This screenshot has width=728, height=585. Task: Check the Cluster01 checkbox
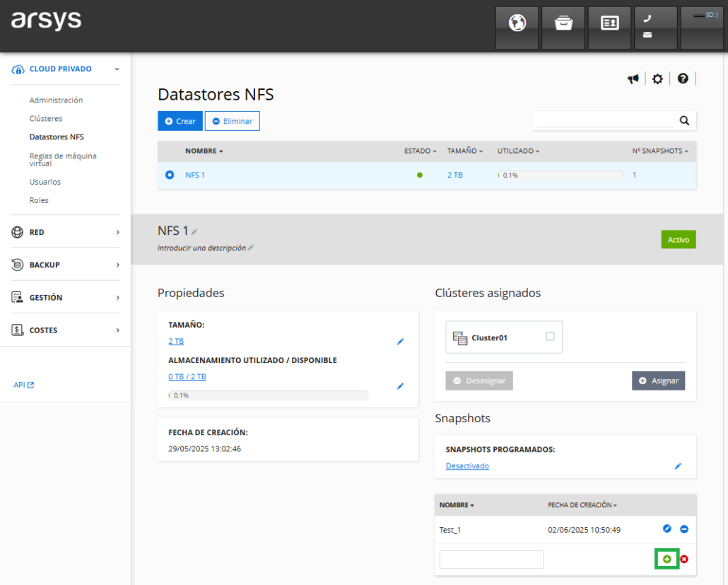[x=550, y=336]
